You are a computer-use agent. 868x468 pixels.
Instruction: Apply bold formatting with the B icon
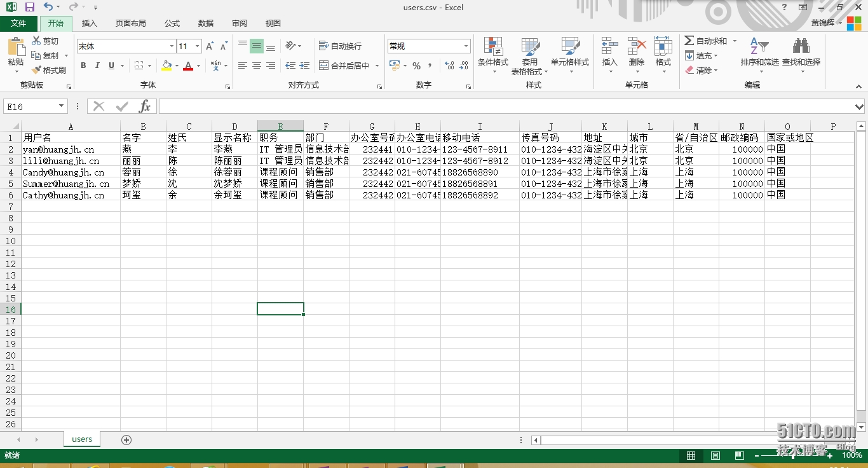83,65
